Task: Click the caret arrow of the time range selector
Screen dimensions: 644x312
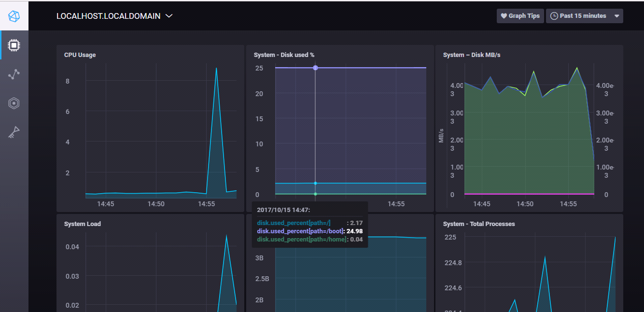Action: pos(616,16)
